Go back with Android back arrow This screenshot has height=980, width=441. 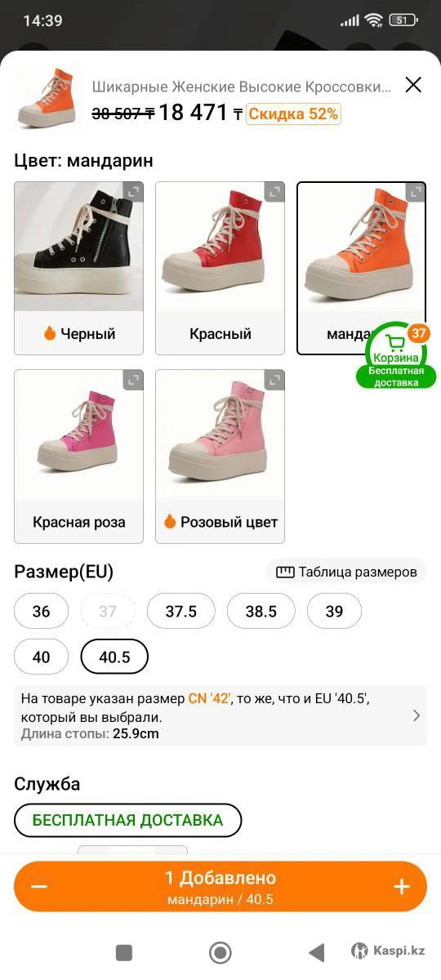point(316,952)
